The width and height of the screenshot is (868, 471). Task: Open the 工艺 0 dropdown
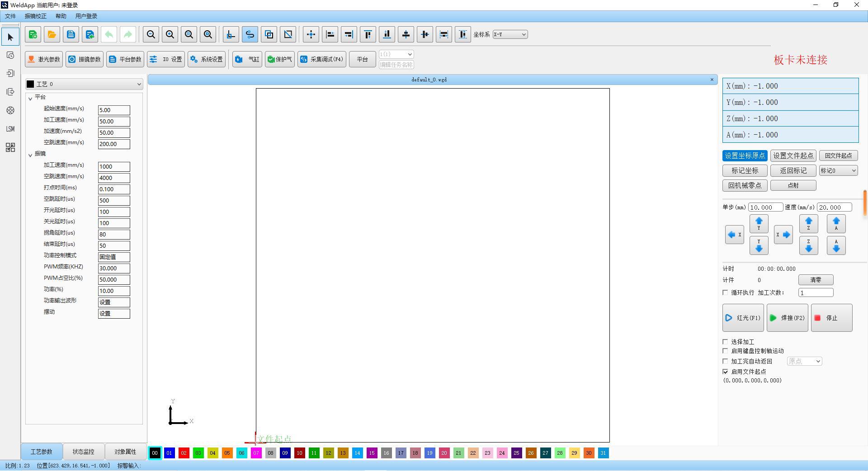click(84, 84)
